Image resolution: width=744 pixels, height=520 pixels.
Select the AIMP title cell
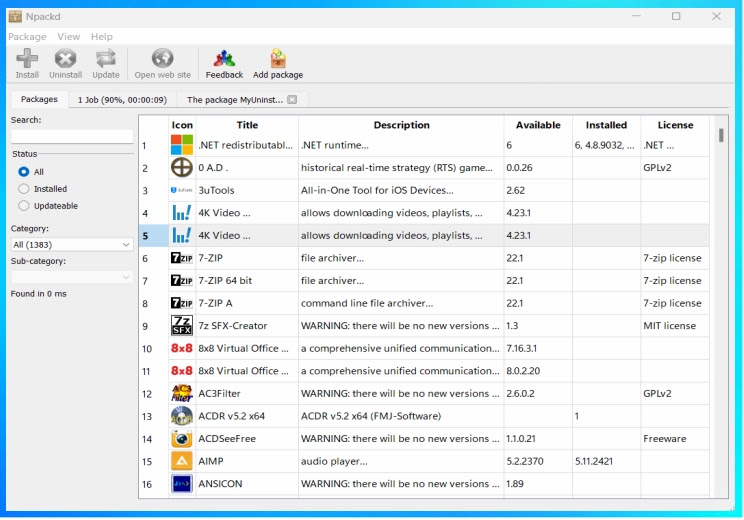click(247, 461)
